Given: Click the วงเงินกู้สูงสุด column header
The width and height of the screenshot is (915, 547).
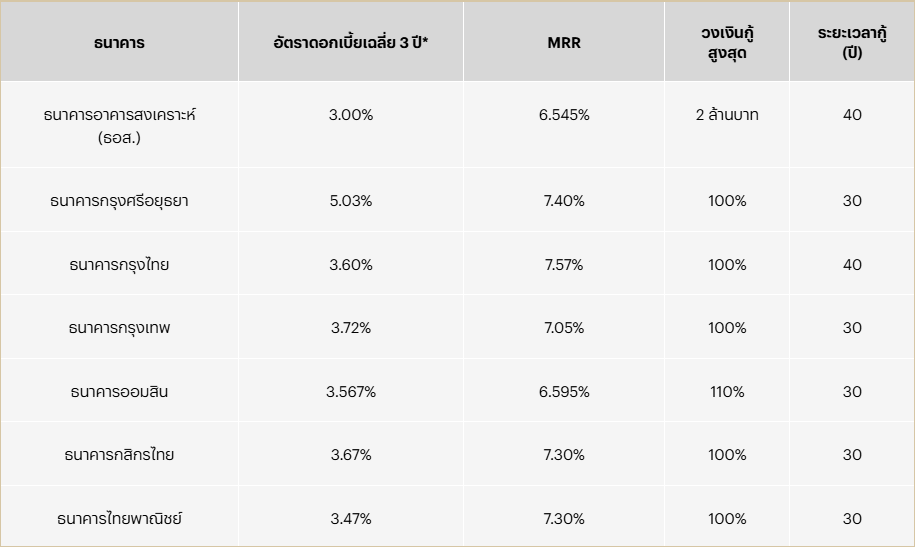Looking at the screenshot, I should coord(727,43).
